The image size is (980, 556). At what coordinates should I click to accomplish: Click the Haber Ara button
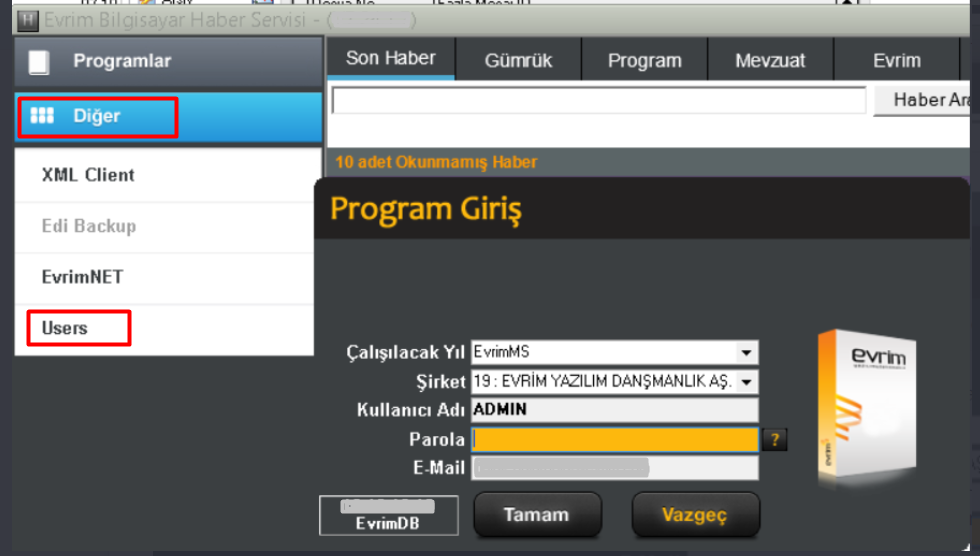[x=922, y=100]
